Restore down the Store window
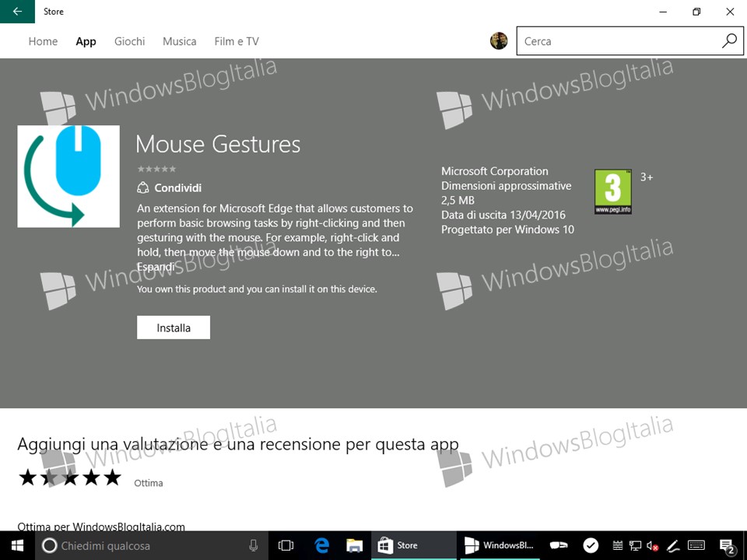Screen dimensions: 747x560 click(x=696, y=12)
